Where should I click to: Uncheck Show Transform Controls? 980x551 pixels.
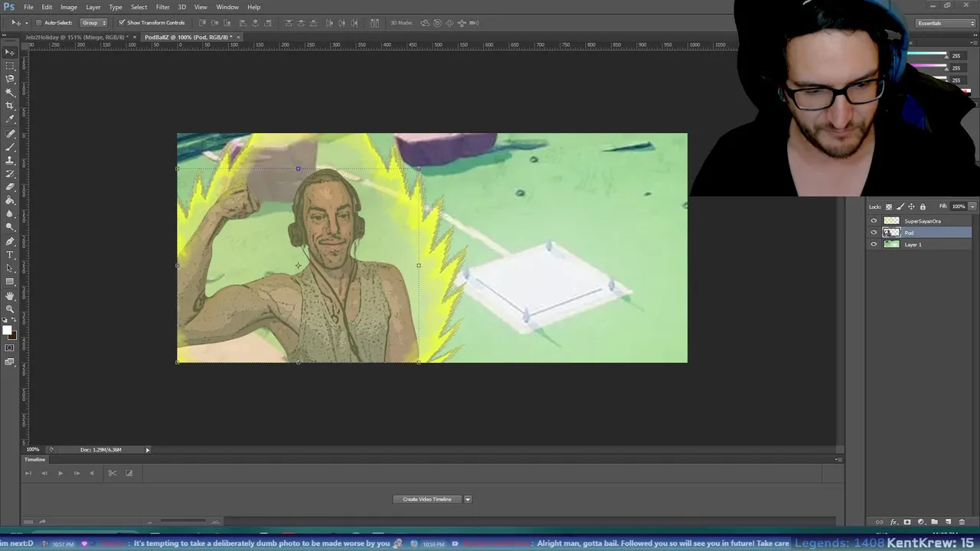coord(122,23)
